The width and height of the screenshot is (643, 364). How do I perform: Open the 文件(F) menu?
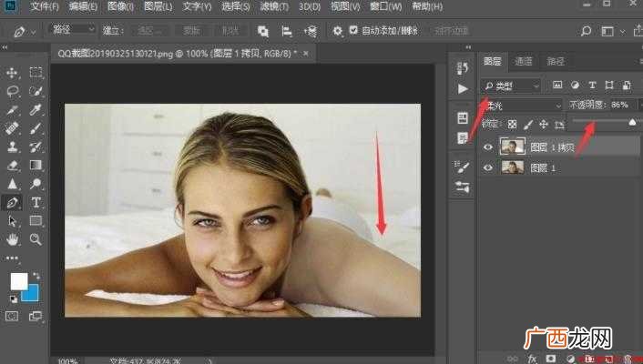click(45, 7)
